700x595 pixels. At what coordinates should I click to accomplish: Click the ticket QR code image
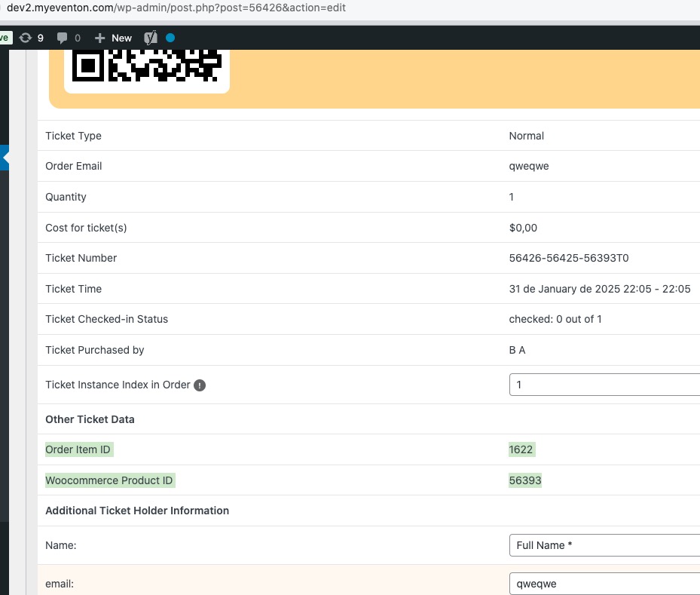click(x=147, y=66)
